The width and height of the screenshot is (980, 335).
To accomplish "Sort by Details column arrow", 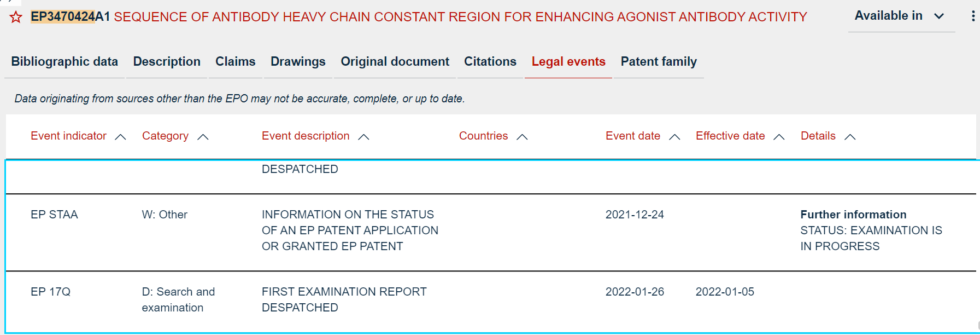I will pos(850,137).
